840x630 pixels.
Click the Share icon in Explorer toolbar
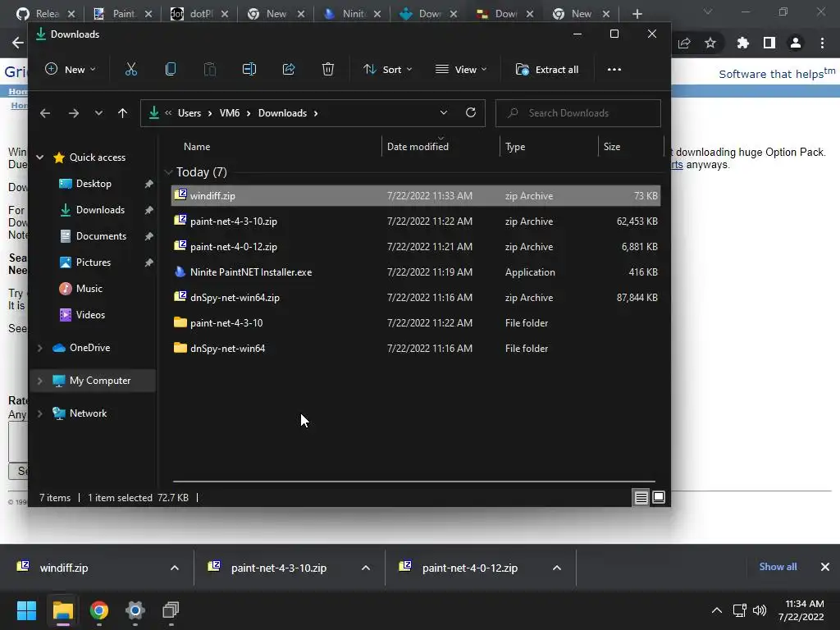coord(289,69)
